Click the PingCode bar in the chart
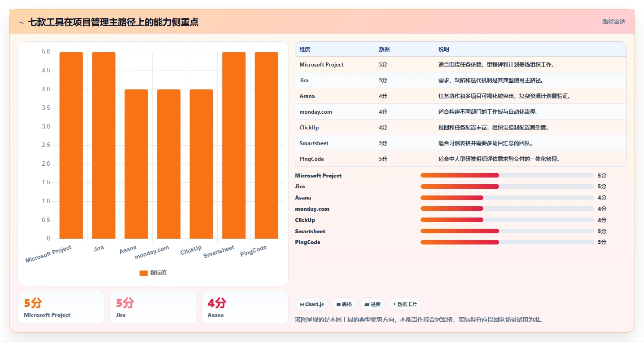 (267, 145)
